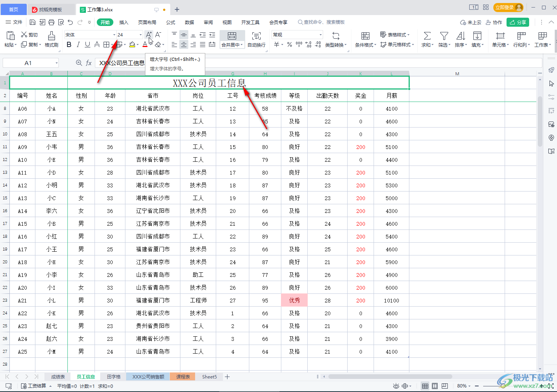The width and height of the screenshot is (557, 392).
Task: Click the Sum sigma icon
Action: [x=427, y=36]
